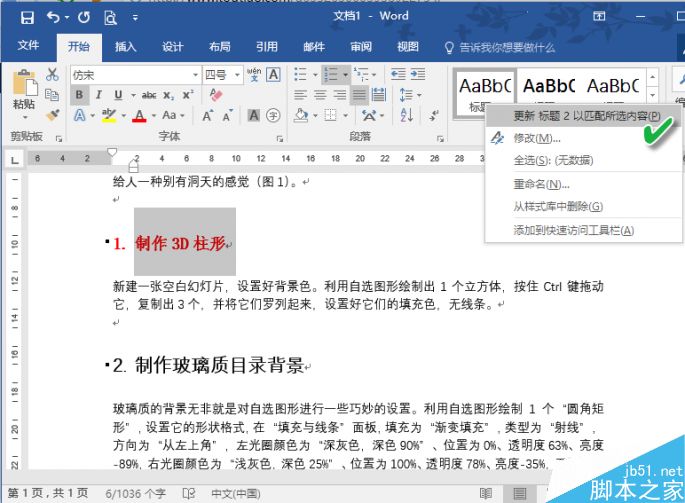Choose 修改(M)... from the context menu
Image resolution: width=685 pixels, height=503 pixels.
584,139
